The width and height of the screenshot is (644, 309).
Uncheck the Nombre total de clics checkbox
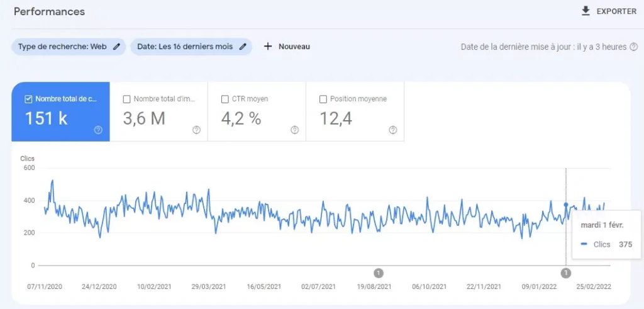pyautogui.click(x=28, y=99)
